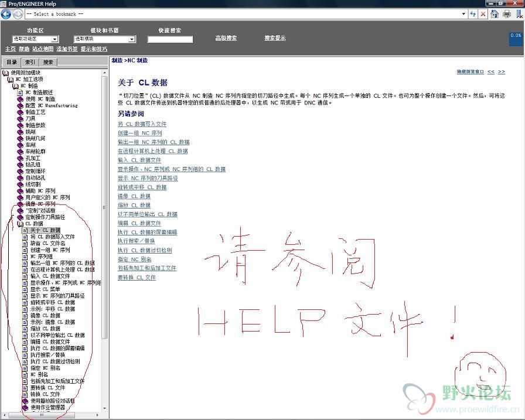Click 隐藏浏览窗口 to hide navigation pane

[x=471, y=71]
